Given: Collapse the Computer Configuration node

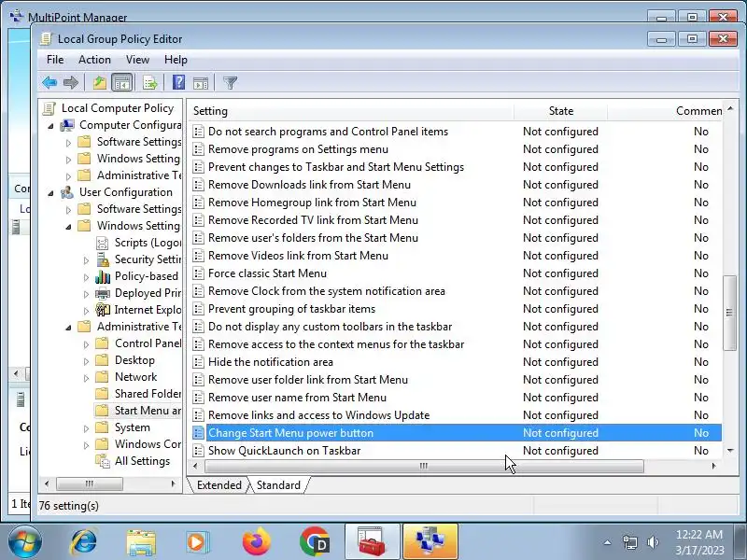Looking at the screenshot, I should coord(50,126).
